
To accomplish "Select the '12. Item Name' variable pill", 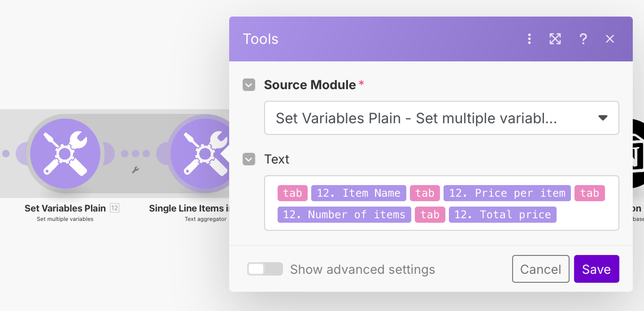I will point(358,193).
